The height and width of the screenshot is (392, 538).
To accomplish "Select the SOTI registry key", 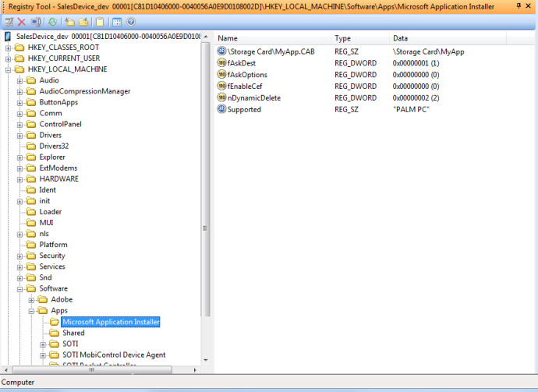I will click(70, 344).
